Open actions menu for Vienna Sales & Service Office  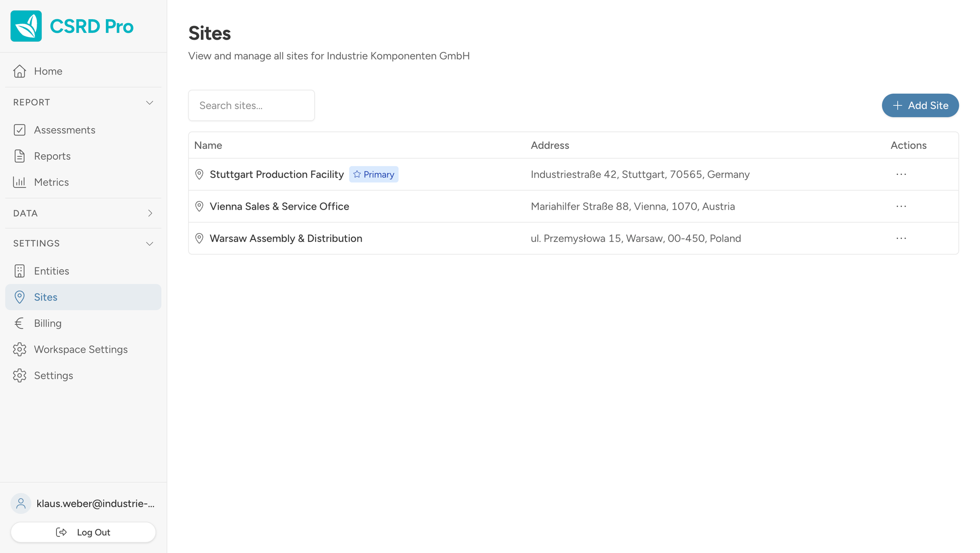901,206
